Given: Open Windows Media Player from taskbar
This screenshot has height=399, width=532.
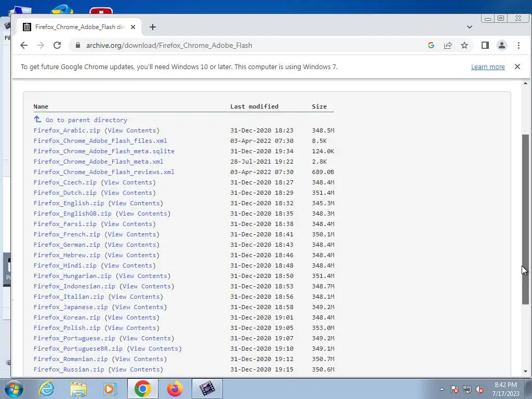Looking at the screenshot, I should point(110,389).
